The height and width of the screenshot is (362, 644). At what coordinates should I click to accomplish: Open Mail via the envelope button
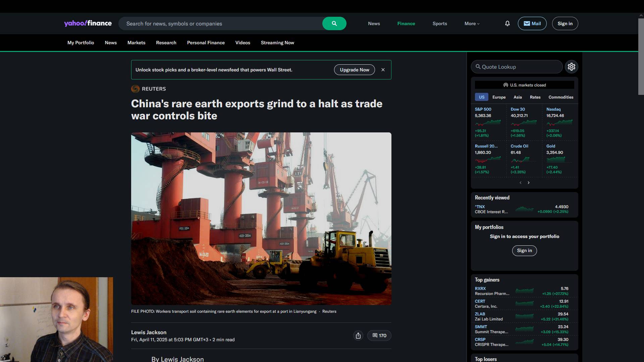tap(532, 23)
